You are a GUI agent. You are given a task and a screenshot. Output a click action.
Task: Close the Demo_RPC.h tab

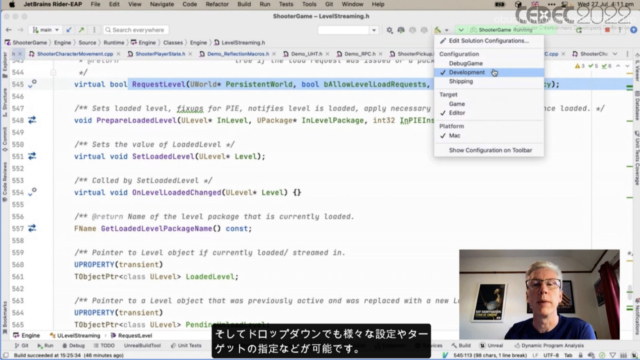[380, 54]
